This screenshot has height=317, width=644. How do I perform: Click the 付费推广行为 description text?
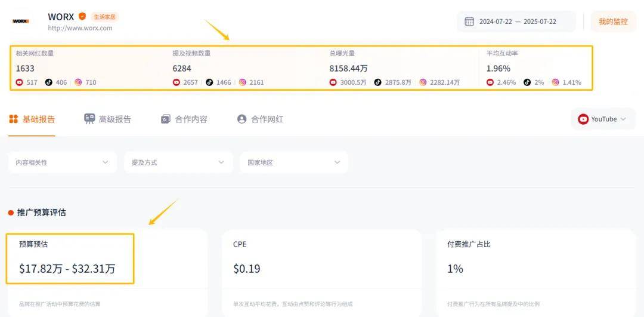pyautogui.click(x=493, y=304)
